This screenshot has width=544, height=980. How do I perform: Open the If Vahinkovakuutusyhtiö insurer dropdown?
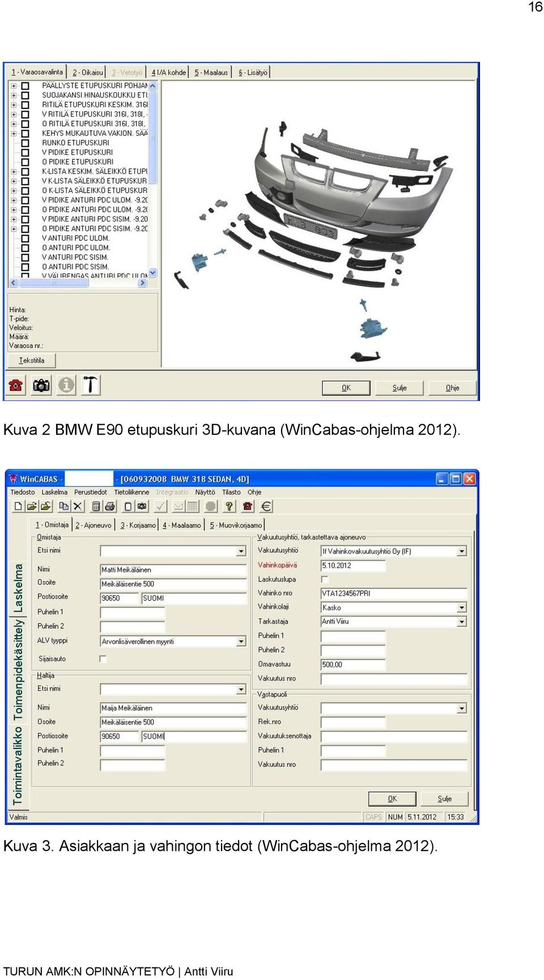[x=462, y=551]
